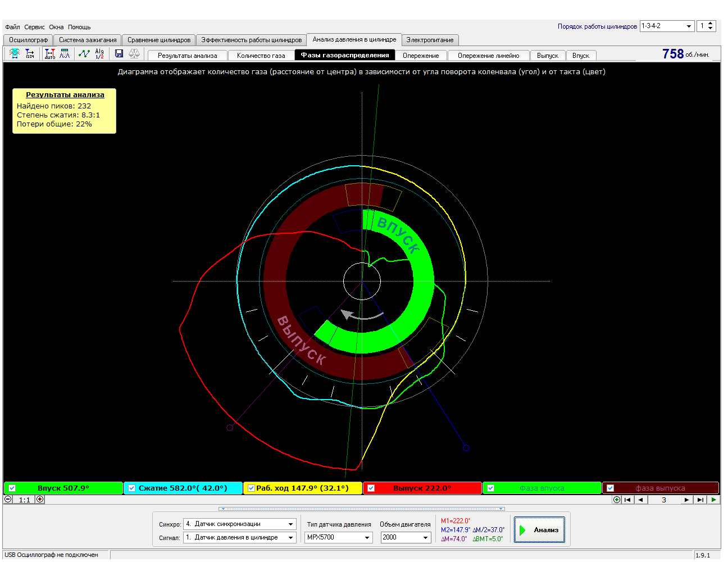Switch algorithm with Alg 1/2 icon
This screenshot has height=562, width=728.
pos(99,53)
